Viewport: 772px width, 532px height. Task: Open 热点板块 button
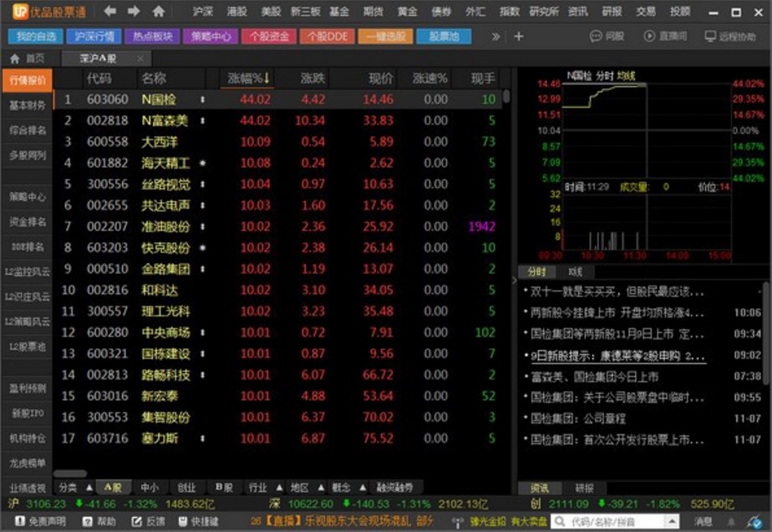[153, 37]
